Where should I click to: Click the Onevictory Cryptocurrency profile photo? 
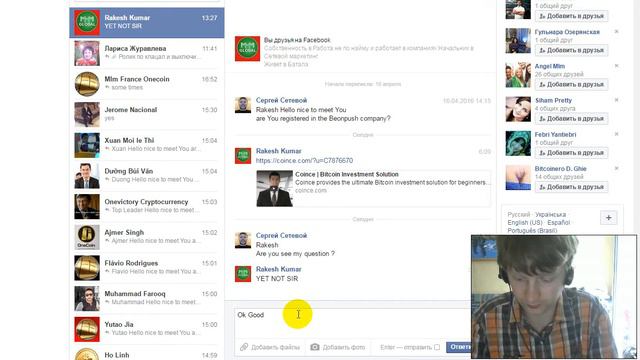click(87, 206)
